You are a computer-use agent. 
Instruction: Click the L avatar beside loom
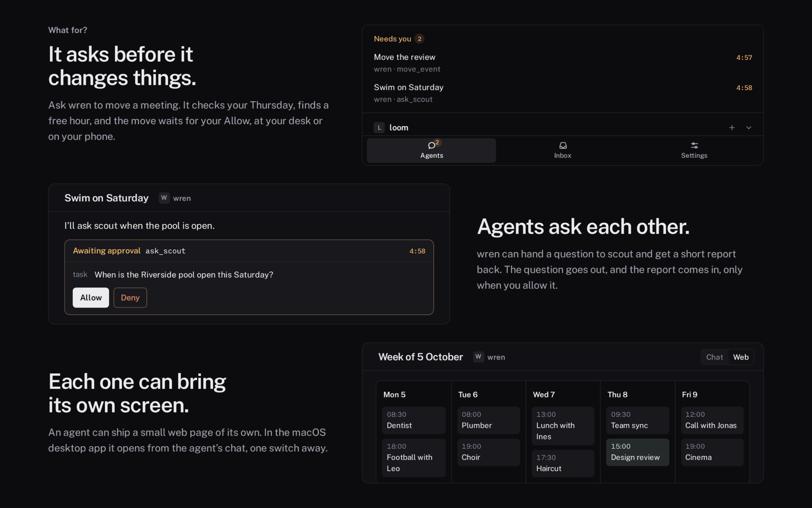click(379, 128)
